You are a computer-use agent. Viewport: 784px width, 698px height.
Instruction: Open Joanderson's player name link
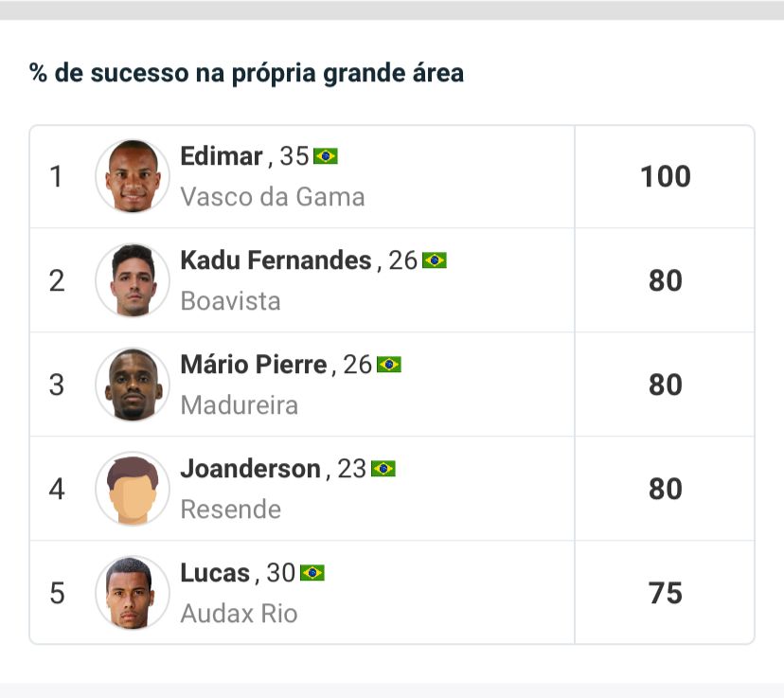[x=250, y=469]
